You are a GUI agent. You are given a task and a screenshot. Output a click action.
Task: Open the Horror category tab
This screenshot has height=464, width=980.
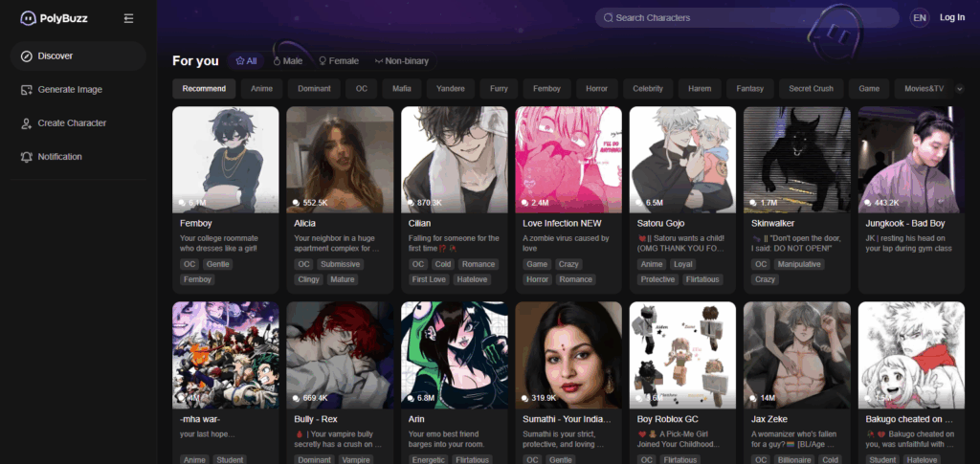pos(597,89)
